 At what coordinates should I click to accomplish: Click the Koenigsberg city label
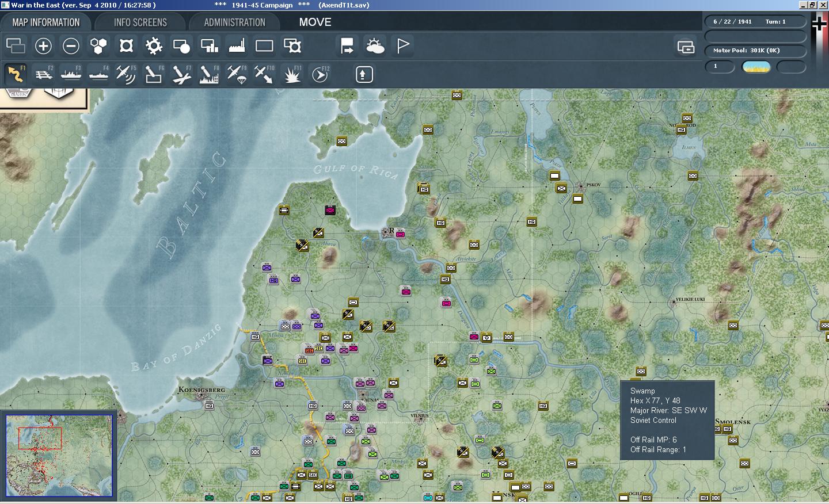201,390
